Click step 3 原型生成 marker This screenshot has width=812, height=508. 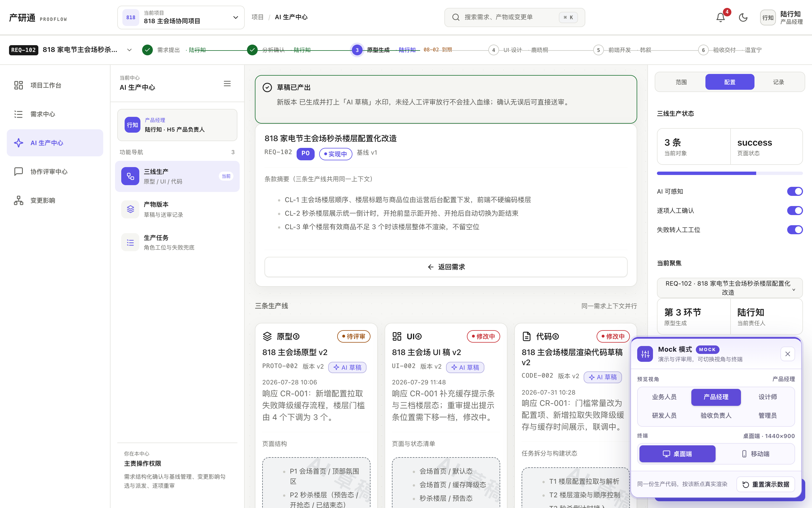coord(357,50)
